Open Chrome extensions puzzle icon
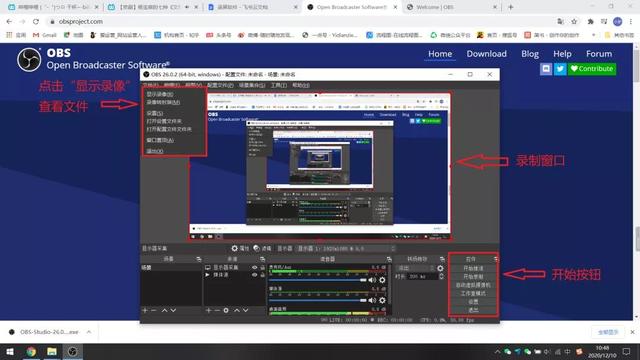This screenshot has width=640, height=360. pos(590,21)
